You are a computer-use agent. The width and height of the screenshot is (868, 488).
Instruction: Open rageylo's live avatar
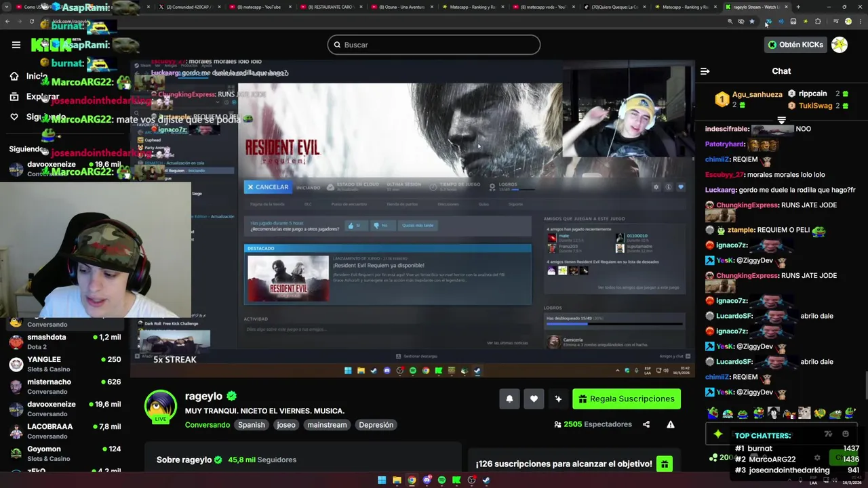161,406
